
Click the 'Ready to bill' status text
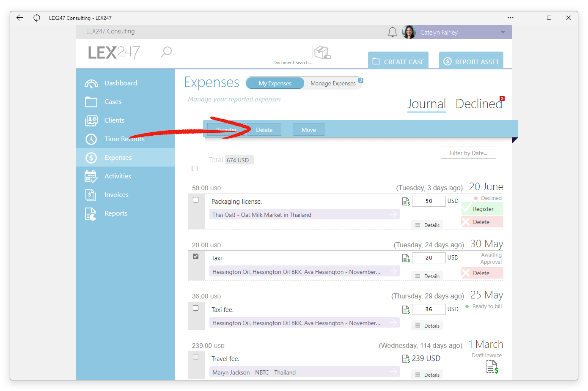pos(487,306)
